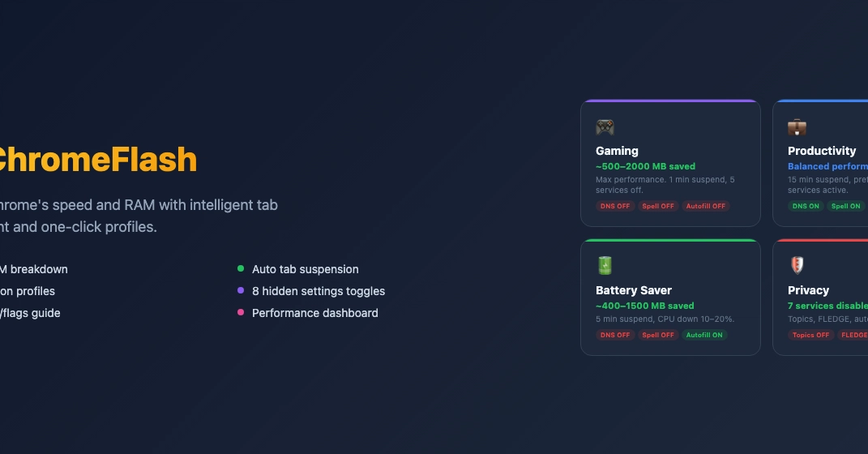Click the briefcase icon on the Productivity card
868x454 pixels.
[x=797, y=127]
